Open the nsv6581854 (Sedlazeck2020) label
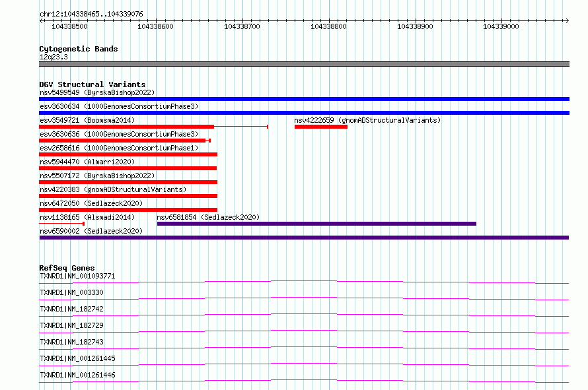The width and height of the screenshot is (588, 390). click(x=208, y=217)
